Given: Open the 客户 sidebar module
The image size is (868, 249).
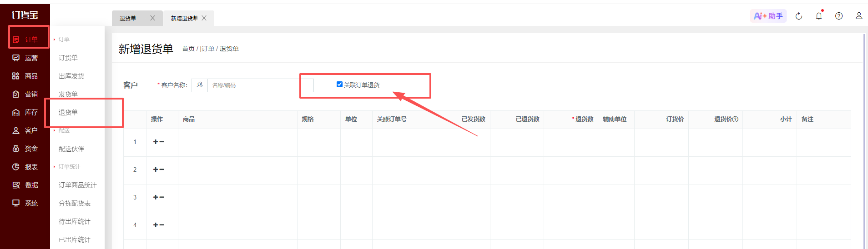Looking at the screenshot, I should coord(25,130).
